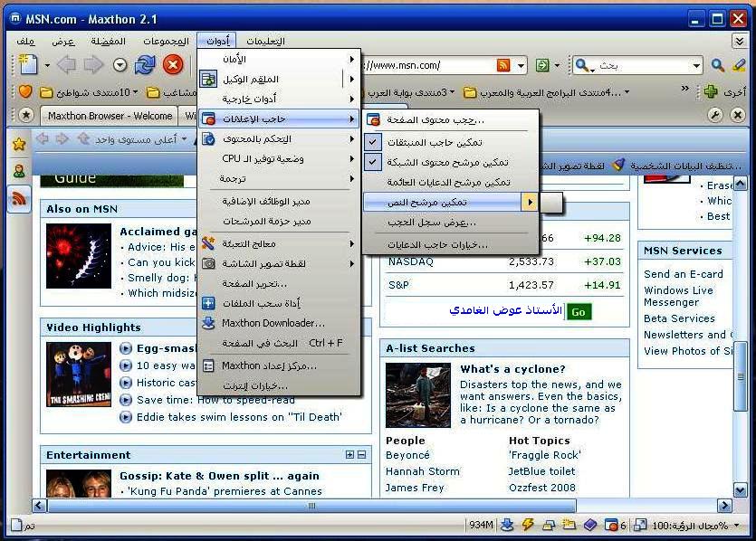
Task: Select Maxthon setup center menu item
Action: (279, 365)
